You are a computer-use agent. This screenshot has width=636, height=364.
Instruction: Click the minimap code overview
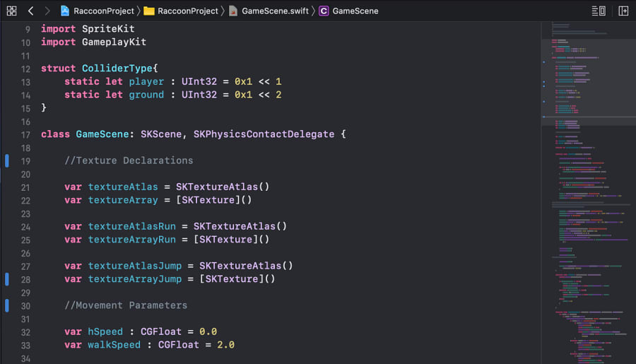tap(589, 193)
